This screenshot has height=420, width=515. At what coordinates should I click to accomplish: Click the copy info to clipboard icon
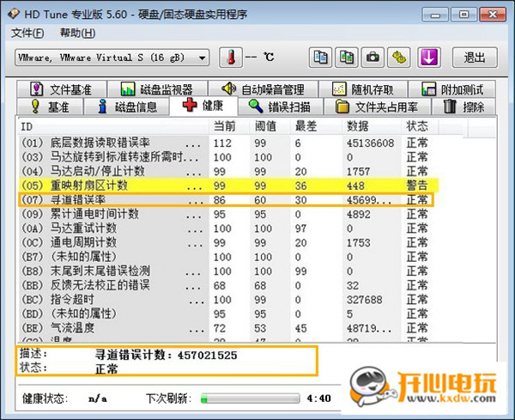point(320,58)
